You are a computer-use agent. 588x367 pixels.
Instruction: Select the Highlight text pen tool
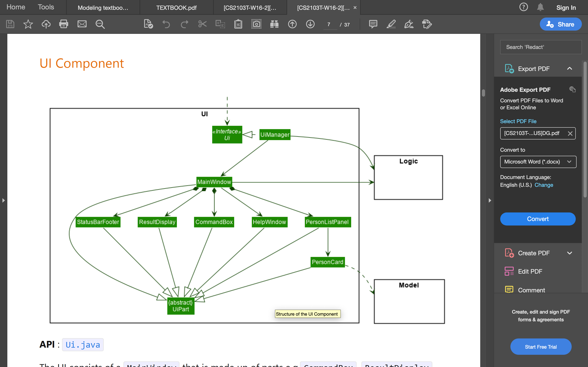[x=391, y=24]
